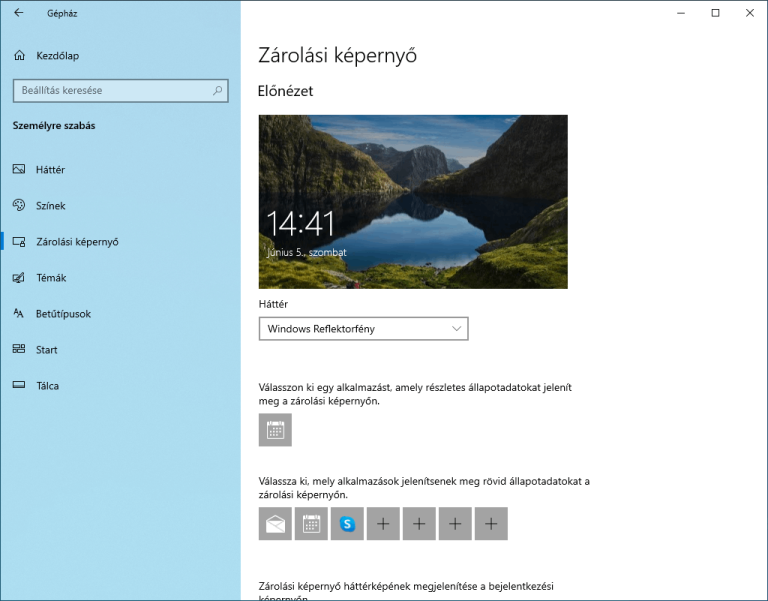Choose detailed status Calendar app icon
Image resolution: width=768 pixels, height=601 pixels.
[275, 430]
